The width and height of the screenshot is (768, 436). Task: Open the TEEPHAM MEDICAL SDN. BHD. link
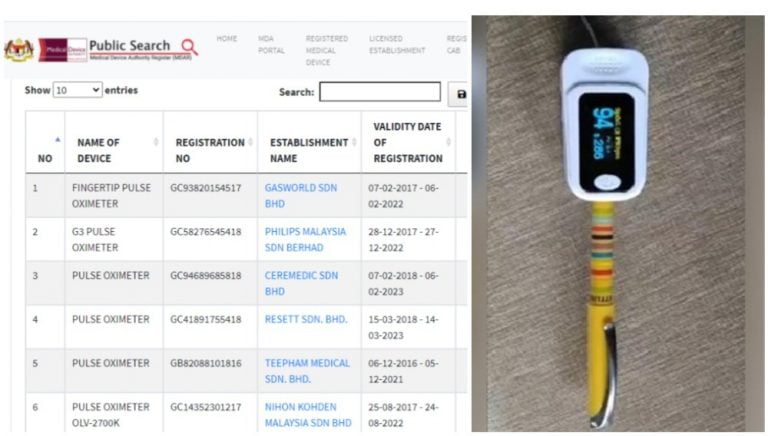307,371
